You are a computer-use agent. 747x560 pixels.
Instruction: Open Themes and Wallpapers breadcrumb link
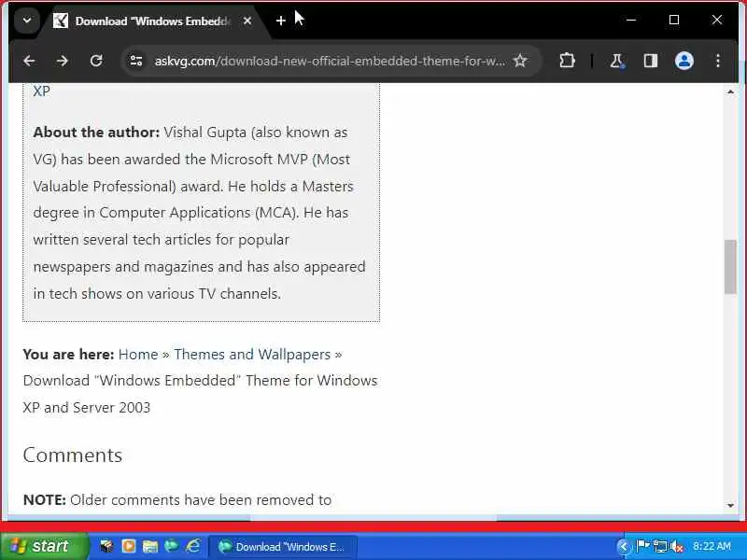tap(252, 355)
